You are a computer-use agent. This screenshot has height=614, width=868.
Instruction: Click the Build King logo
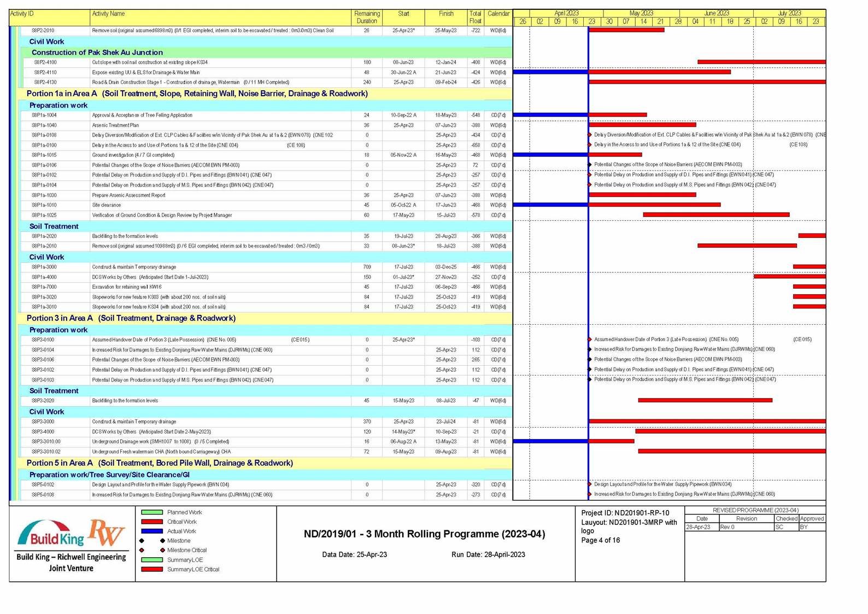click(51, 534)
